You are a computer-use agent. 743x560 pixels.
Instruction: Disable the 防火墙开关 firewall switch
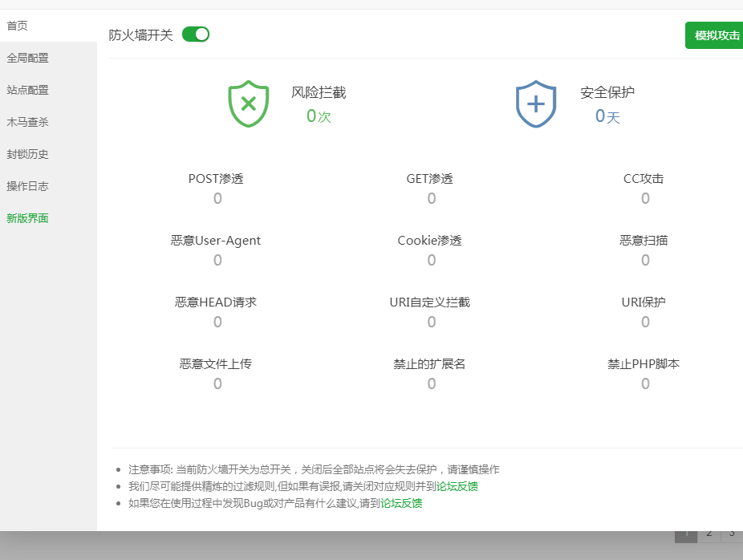tap(195, 34)
